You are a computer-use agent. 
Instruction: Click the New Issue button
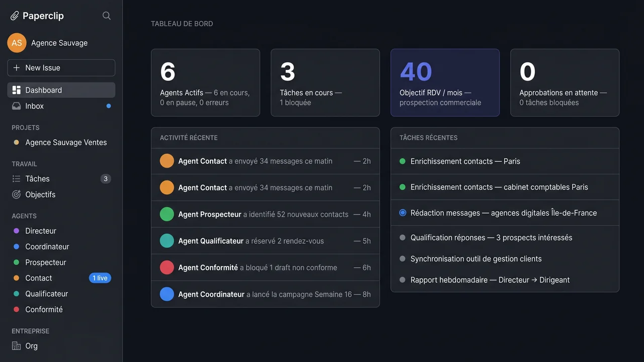61,67
